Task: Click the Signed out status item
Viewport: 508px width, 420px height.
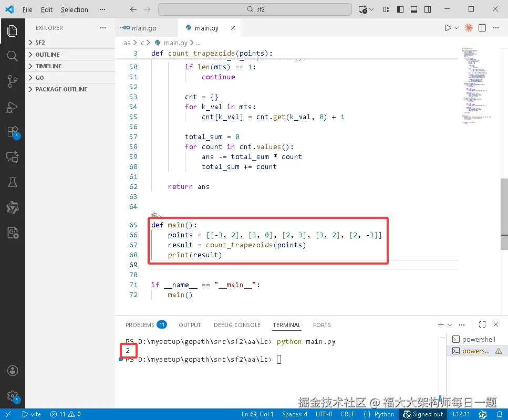Action: pyautogui.click(x=423, y=414)
